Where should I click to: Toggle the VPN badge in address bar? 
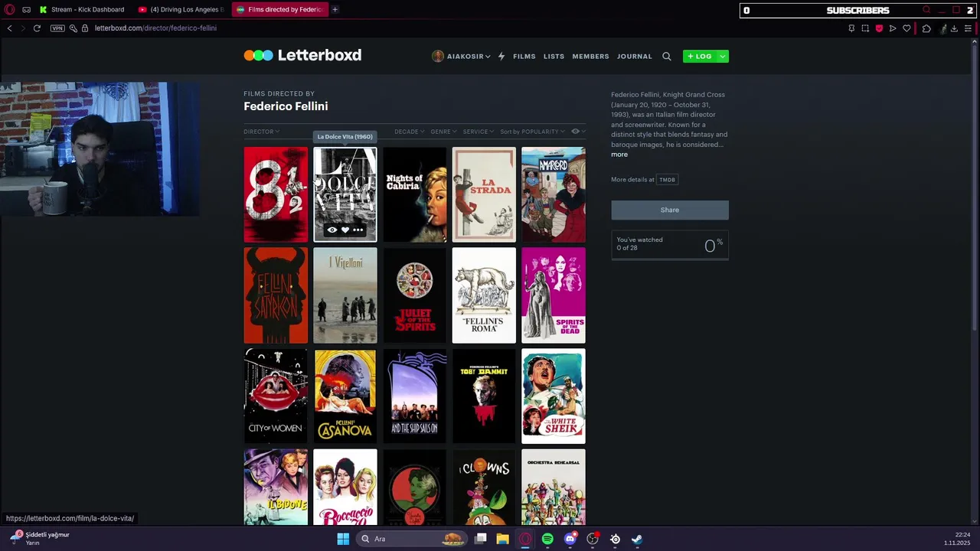point(57,28)
